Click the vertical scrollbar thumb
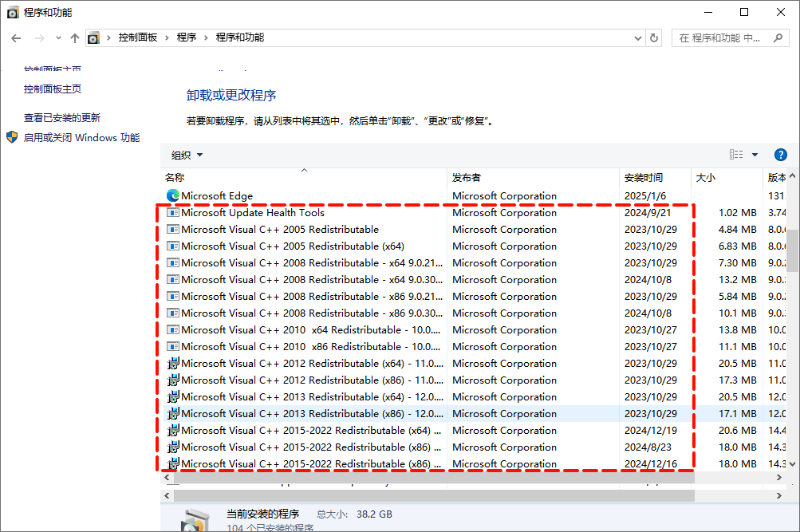 coord(792,251)
